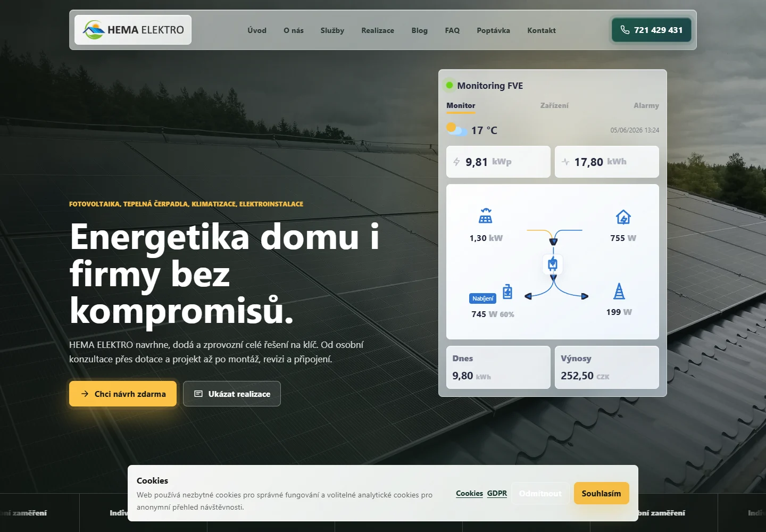Click the 05/06/2026 13:24 timestamp
Screen dimensions: 766x532
tap(635, 130)
